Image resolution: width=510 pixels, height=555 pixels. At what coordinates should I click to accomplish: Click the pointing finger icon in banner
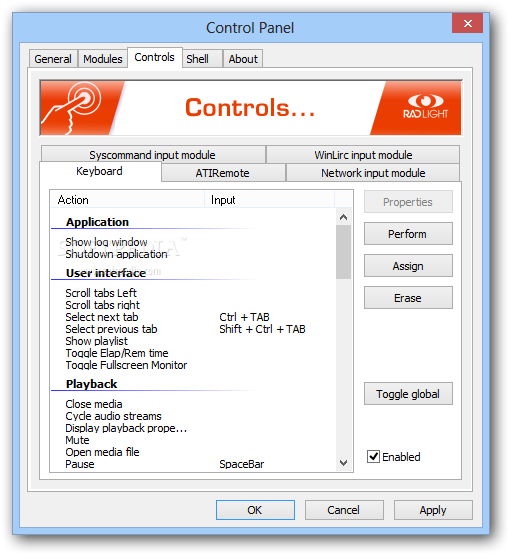click(72, 108)
